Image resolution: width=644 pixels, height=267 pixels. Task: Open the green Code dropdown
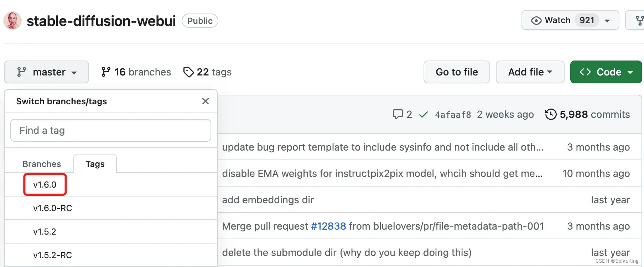tap(606, 72)
